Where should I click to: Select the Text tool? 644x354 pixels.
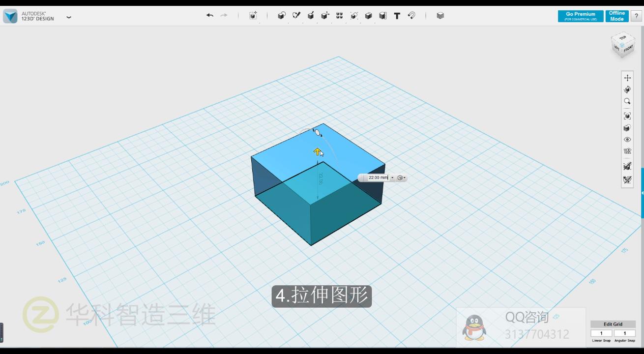coord(397,16)
